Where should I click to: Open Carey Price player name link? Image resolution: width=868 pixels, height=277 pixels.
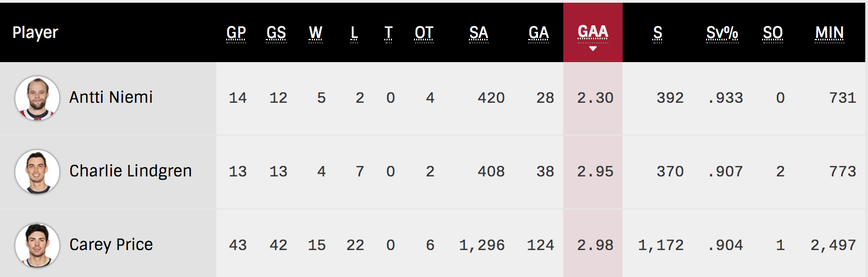111,245
